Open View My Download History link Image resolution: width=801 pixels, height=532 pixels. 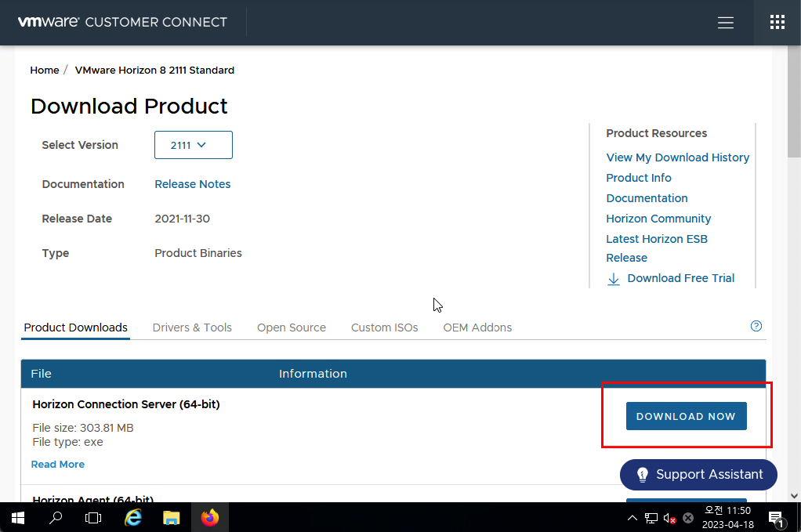tap(677, 157)
